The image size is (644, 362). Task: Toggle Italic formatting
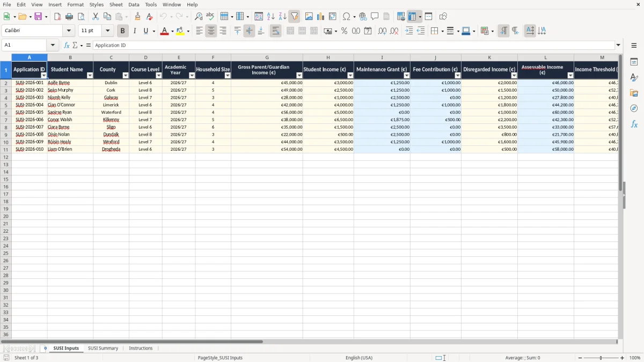(134, 31)
